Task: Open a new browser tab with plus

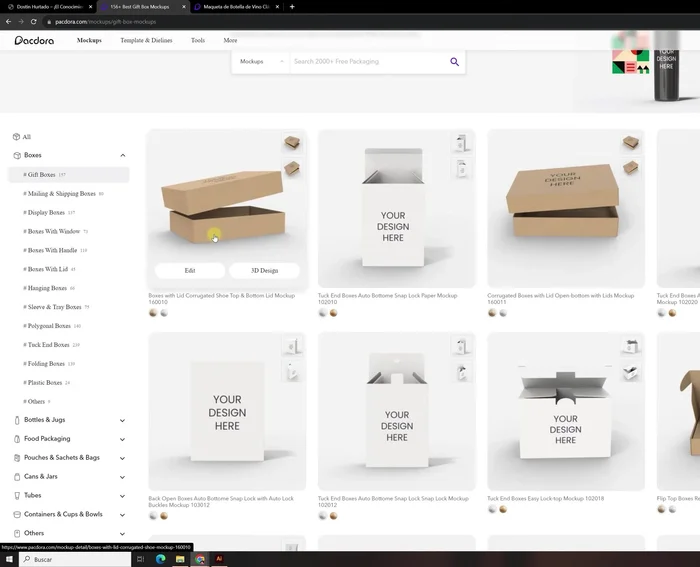Action: [x=292, y=7]
